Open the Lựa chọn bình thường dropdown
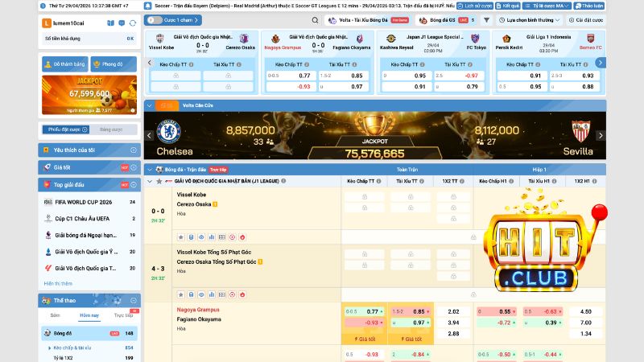The height and width of the screenshot is (362, 644). click(530, 20)
